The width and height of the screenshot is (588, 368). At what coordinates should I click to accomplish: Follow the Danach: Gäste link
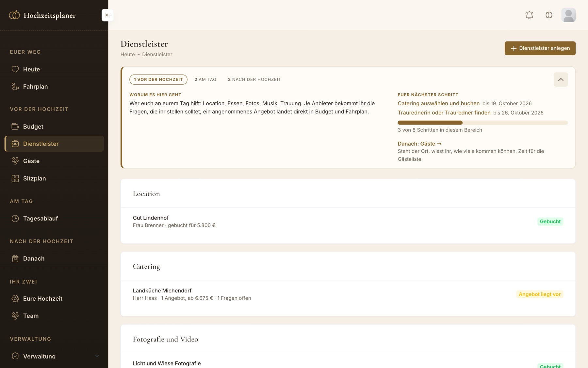tap(419, 144)
